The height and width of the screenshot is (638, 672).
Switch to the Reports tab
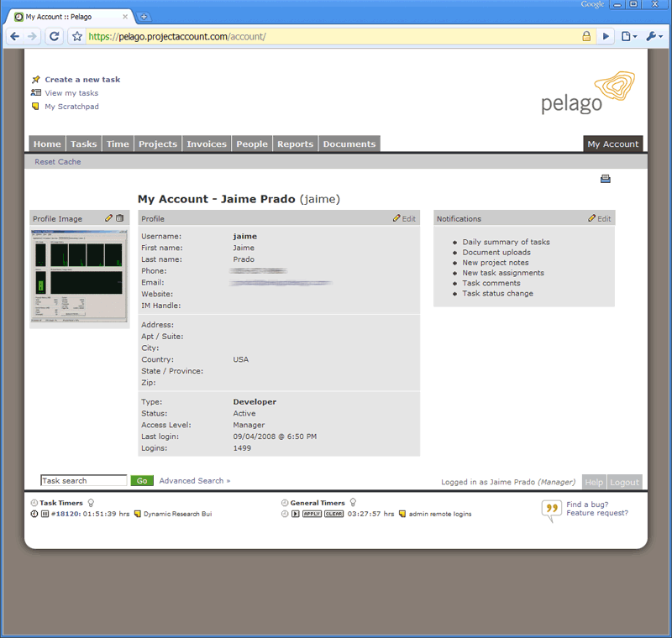(x=296, y=144)
